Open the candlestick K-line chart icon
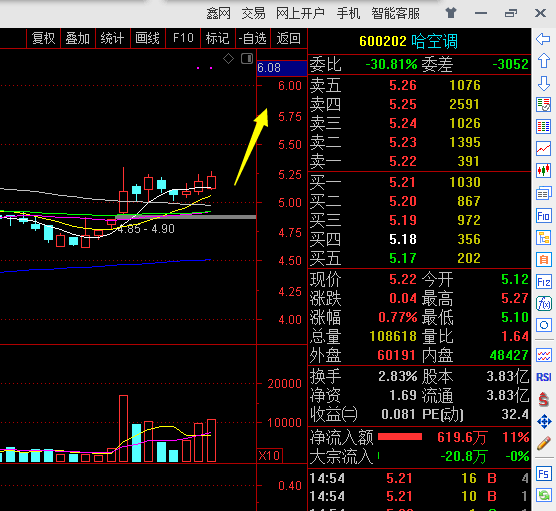 pos(544,171)
